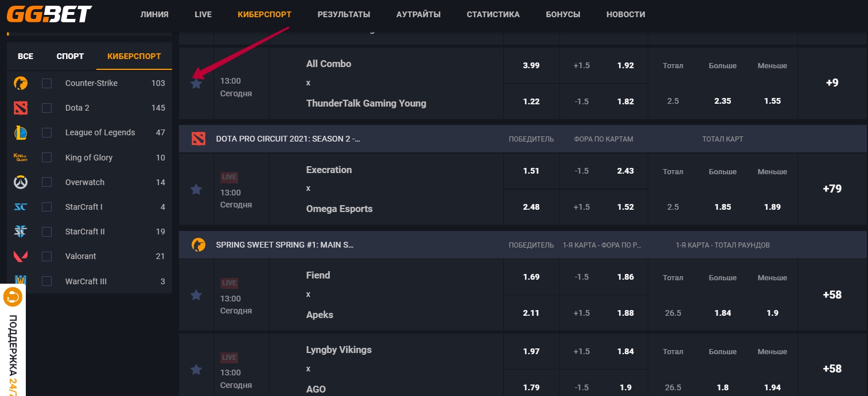Click the Dota 2 icon in tournament header

point(198,139)
